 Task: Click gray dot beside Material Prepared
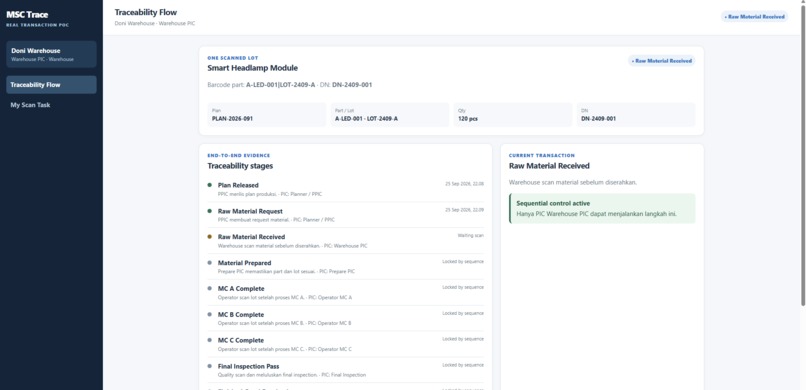tap(210, 263)
